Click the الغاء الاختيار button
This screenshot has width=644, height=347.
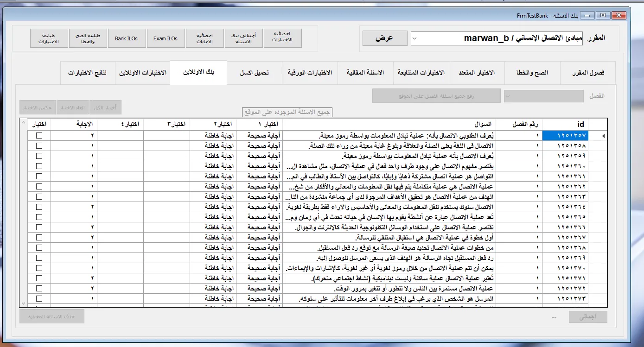(72, 107)
